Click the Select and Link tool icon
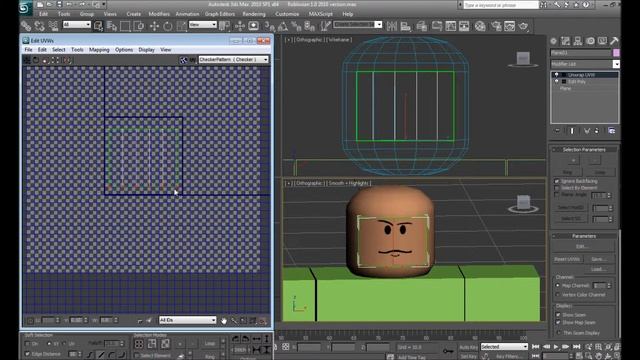 (26, 26)
